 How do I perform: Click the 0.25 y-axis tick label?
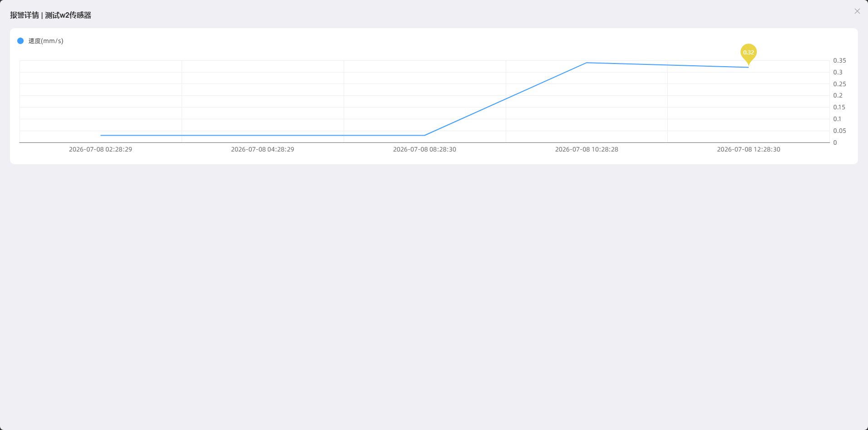point(839,84)
